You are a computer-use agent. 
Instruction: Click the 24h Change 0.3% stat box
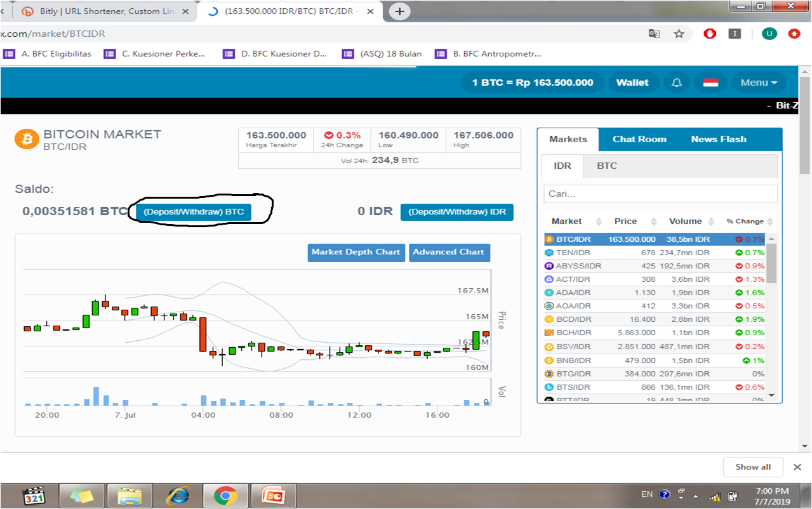(342, 140)
